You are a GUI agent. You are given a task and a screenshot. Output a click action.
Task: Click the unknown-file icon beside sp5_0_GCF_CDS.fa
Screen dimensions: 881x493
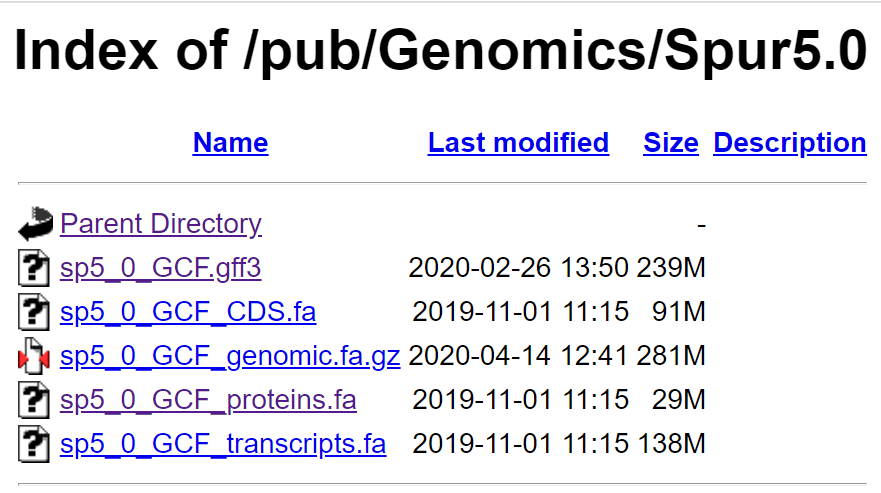[x=34, y=311]
